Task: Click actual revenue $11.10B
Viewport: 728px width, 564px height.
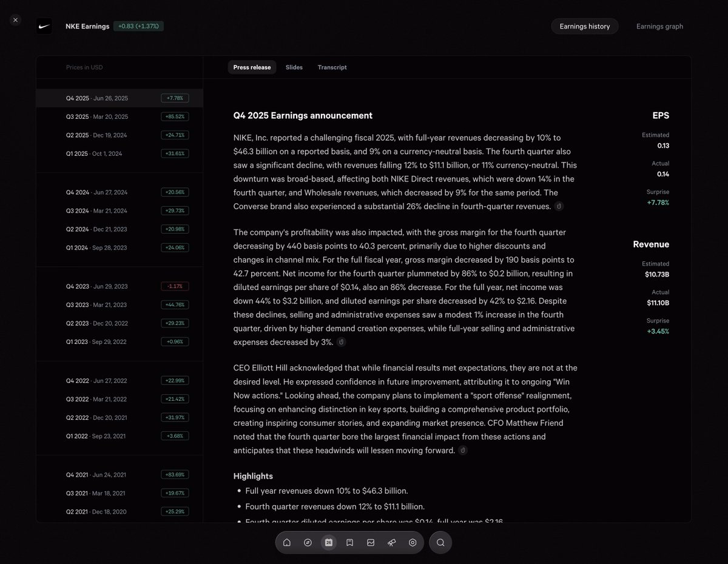Action: click(658, 303)
